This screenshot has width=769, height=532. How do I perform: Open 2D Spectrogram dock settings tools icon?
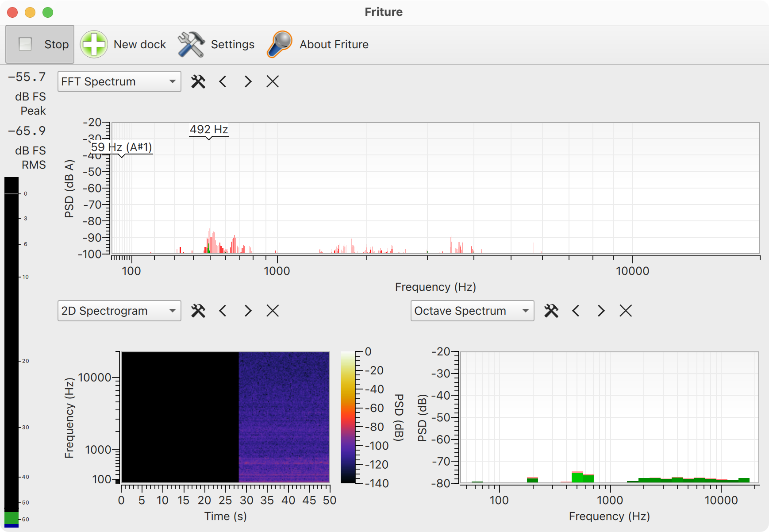(198, 311)
